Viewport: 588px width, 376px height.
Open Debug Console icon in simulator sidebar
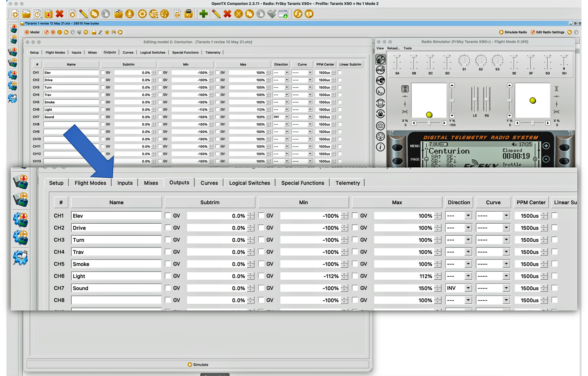click(x=380, y=91)
